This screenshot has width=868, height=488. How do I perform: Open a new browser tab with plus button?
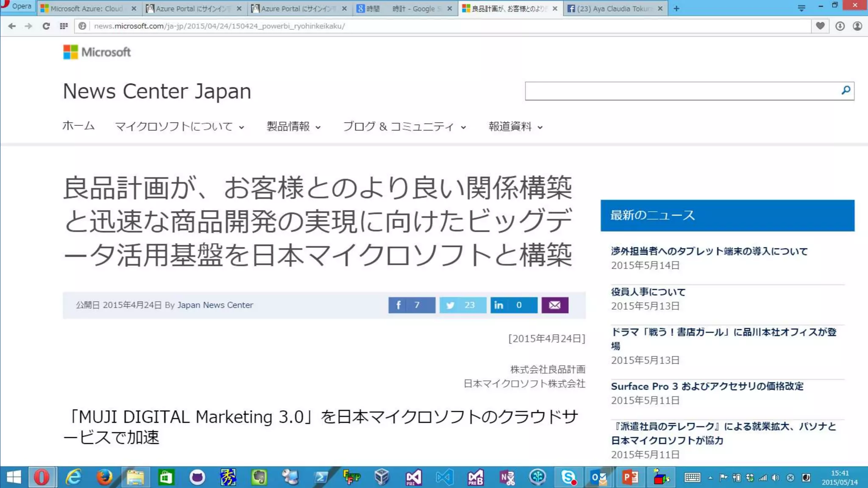[x=676, y=8]
